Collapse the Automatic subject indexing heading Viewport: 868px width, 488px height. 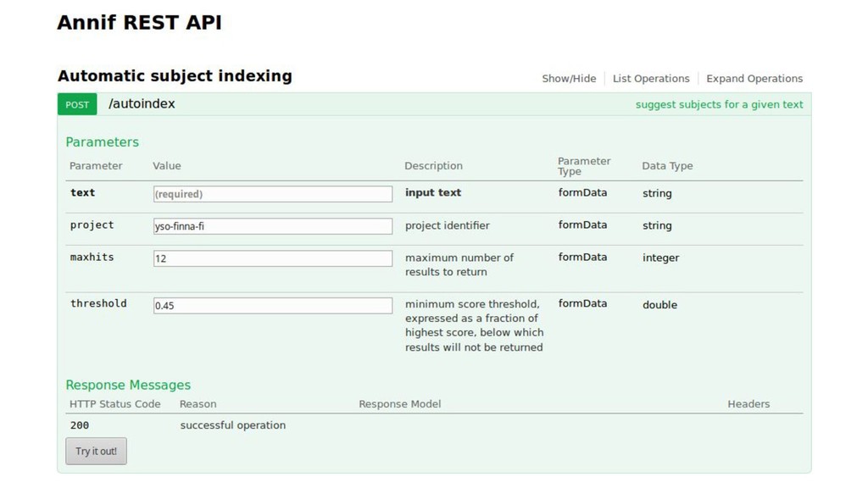[175, 76]
